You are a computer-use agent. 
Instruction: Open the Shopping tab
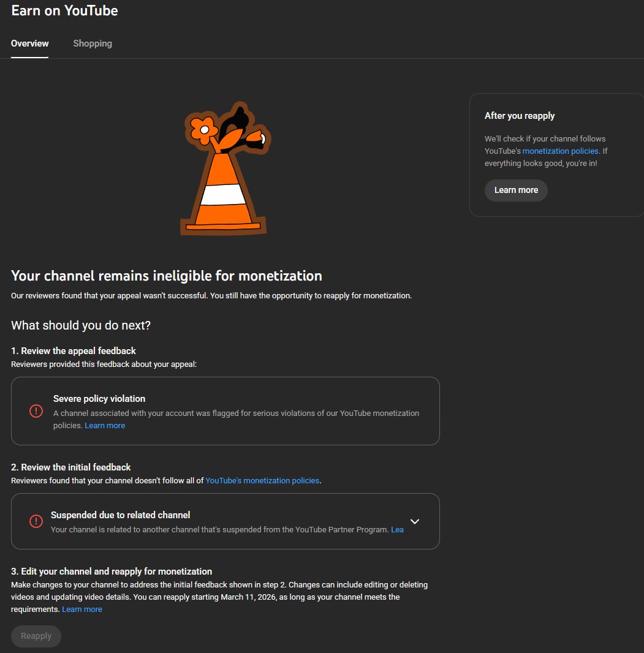point(93,43)
